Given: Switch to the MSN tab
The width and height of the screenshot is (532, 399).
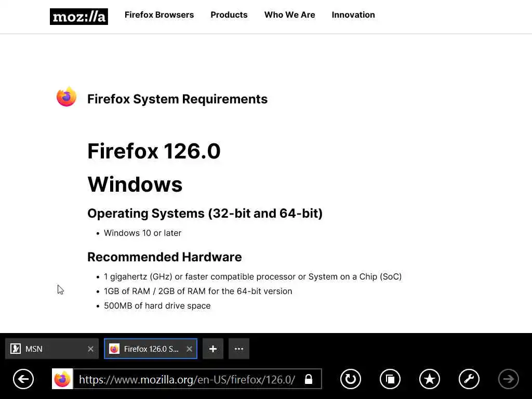Looking at the screenshot, I should 52,349.
